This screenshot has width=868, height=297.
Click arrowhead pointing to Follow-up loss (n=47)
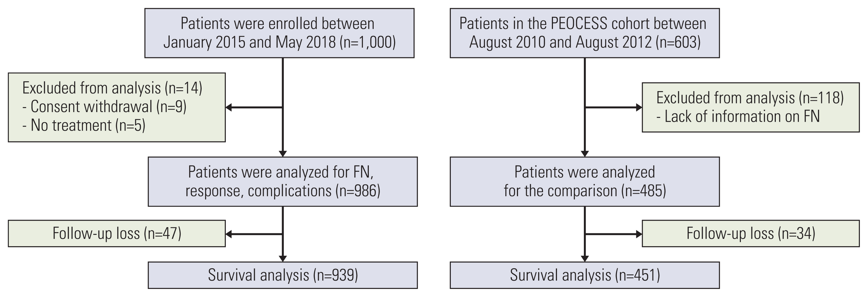tap(229, 234)
